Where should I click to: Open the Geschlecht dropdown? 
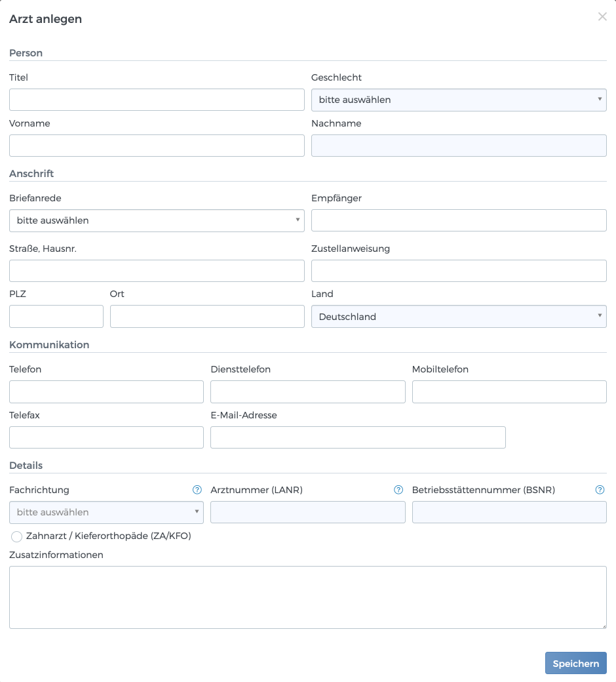point(459,100)
